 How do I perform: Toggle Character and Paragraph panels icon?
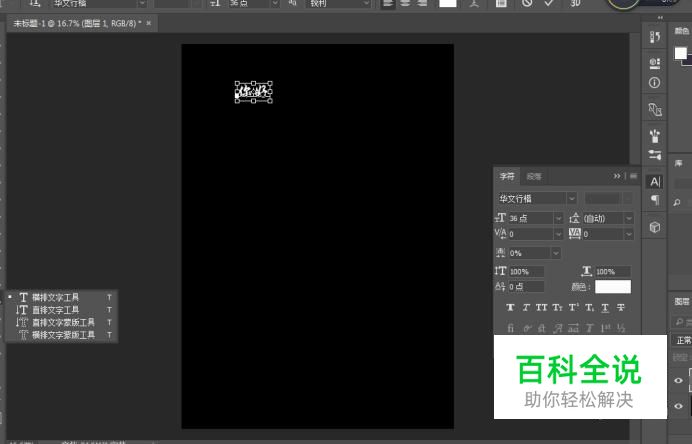[501, 4]
